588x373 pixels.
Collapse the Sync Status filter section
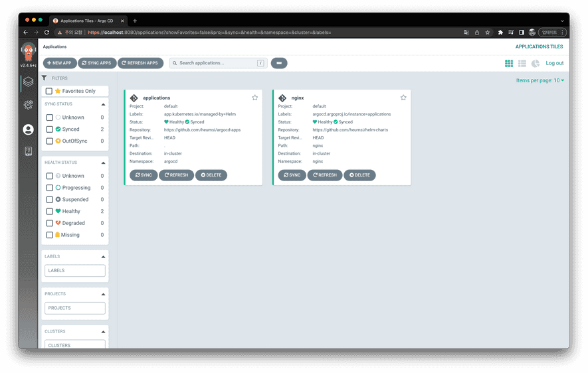coord(103,104)
